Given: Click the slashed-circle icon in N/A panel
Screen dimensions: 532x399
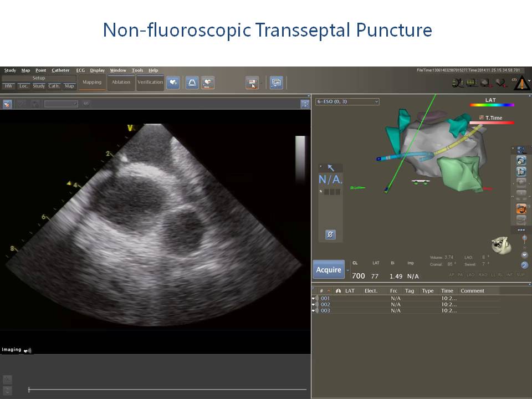Looking at the screenshot, I should coord(330,234).
